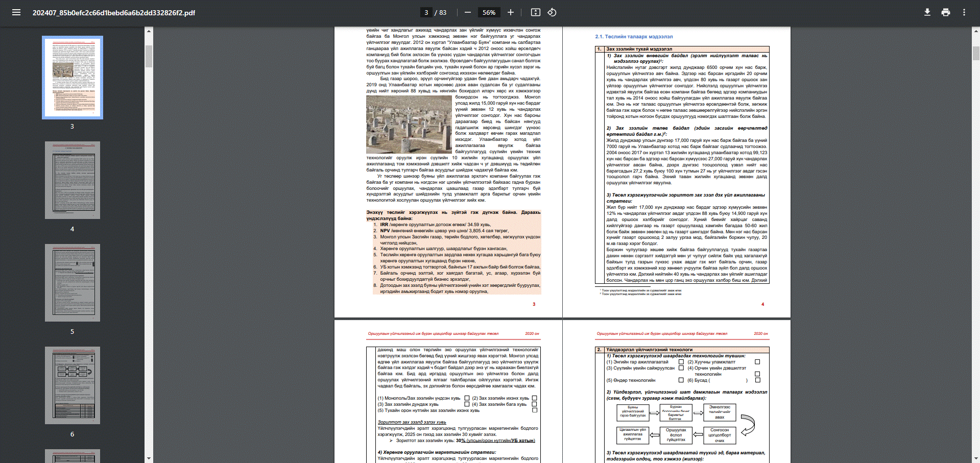Download the PDF file

click(927, 12)
